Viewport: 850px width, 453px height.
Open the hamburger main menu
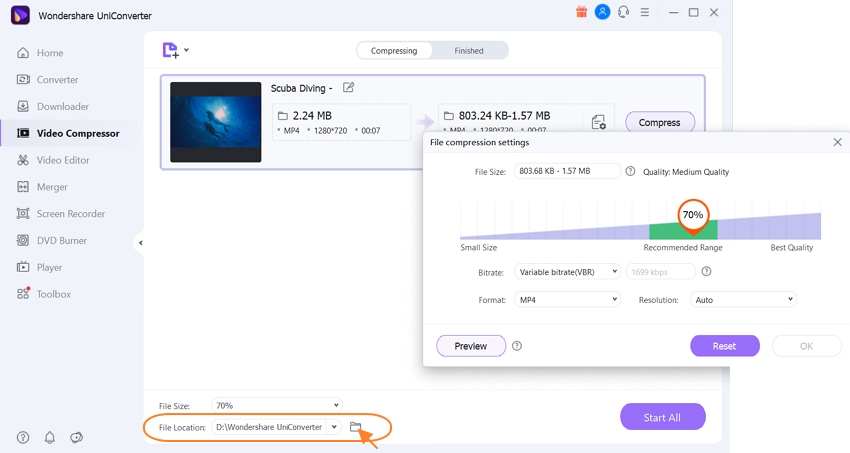coord(645,12)
